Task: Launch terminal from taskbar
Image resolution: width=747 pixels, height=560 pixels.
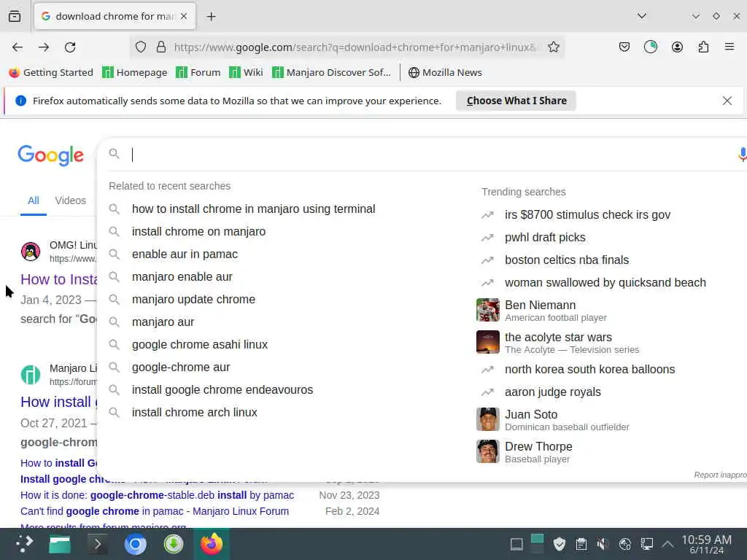Action: 97,544
